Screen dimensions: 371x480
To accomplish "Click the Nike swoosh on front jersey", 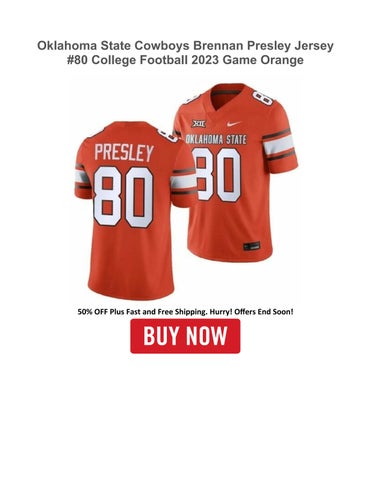I will (x=234, y=124).
